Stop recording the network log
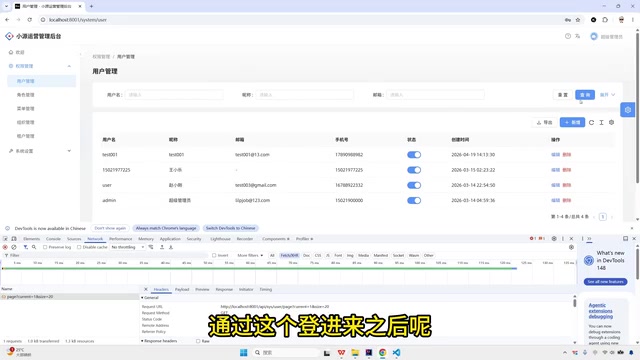The height and width of the screenshot is (360, 640). tap(5, 247)
